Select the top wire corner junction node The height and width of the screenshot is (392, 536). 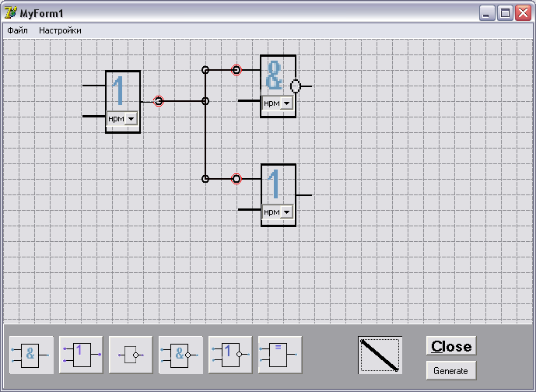tap(205, 70)
